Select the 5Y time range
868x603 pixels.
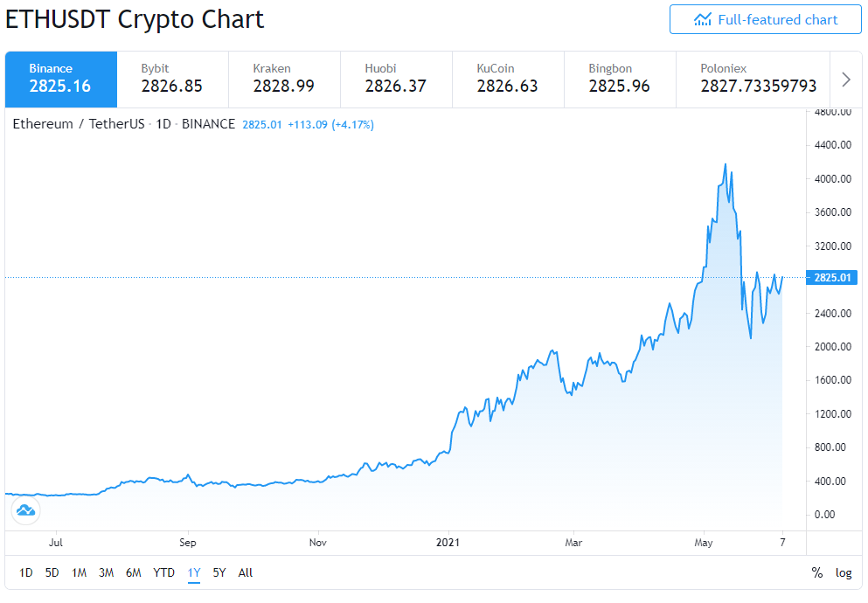[x=219, y=572]
